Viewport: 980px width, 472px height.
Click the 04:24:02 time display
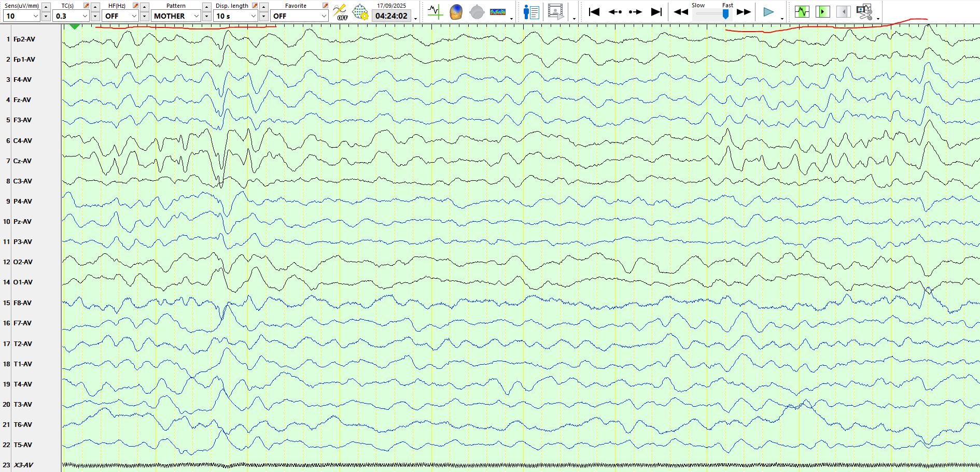tap(391, 16)
